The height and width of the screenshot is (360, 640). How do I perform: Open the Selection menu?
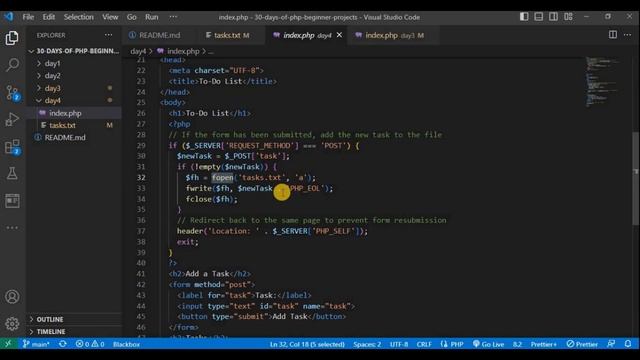[78, 17]
